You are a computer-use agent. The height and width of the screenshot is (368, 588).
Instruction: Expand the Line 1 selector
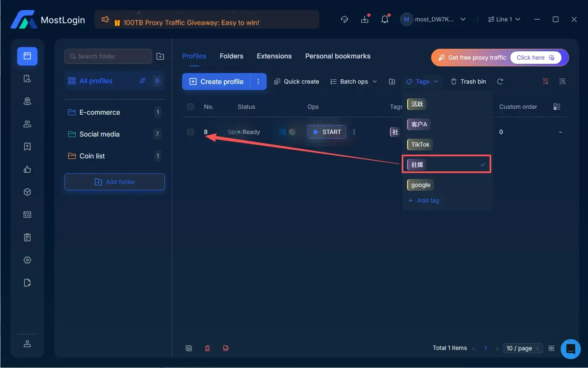pos(504,19)
